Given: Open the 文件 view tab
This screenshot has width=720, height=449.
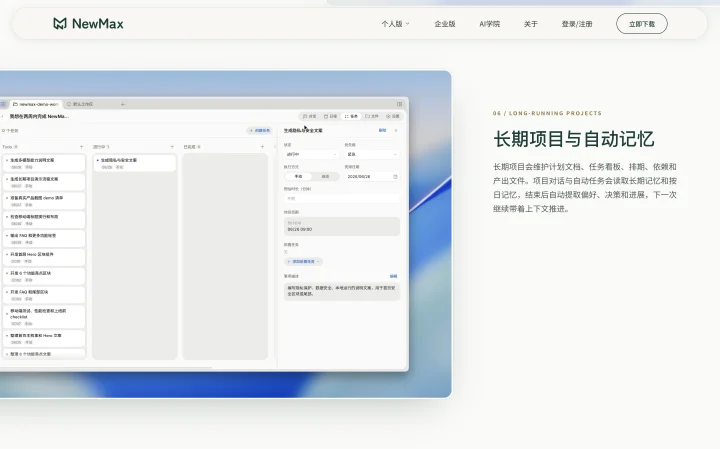Looking at the screenshot, I should 372,117.
